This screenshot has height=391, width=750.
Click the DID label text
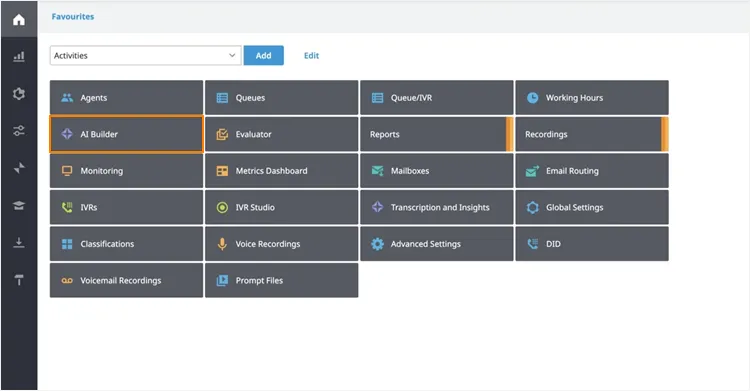click(x=553, y=244)
